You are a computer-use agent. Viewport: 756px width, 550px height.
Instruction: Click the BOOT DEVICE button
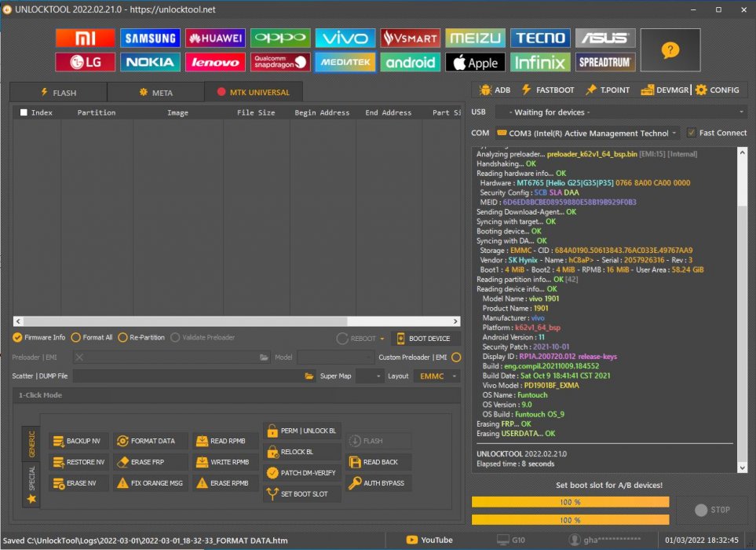[x=425, y=339]
